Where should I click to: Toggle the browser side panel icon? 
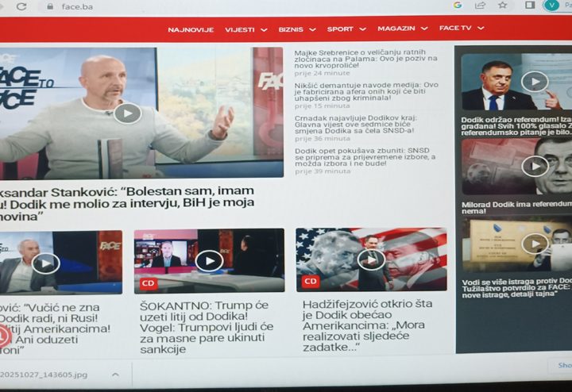(x=530, y=5)
